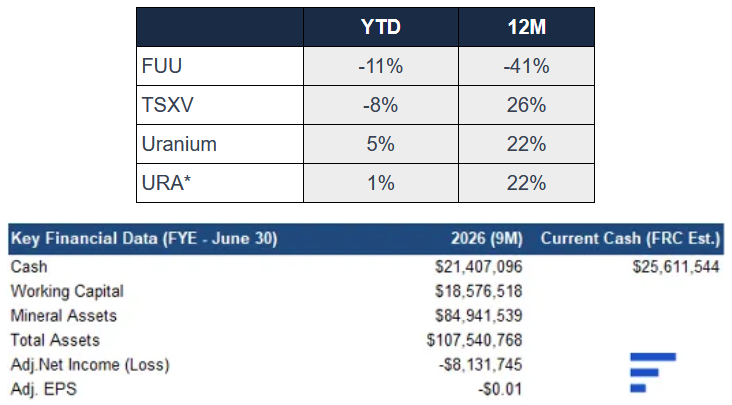Select Total Assets value $107,540,768
The width and height of the screenshot is (732, 405).
474,340
